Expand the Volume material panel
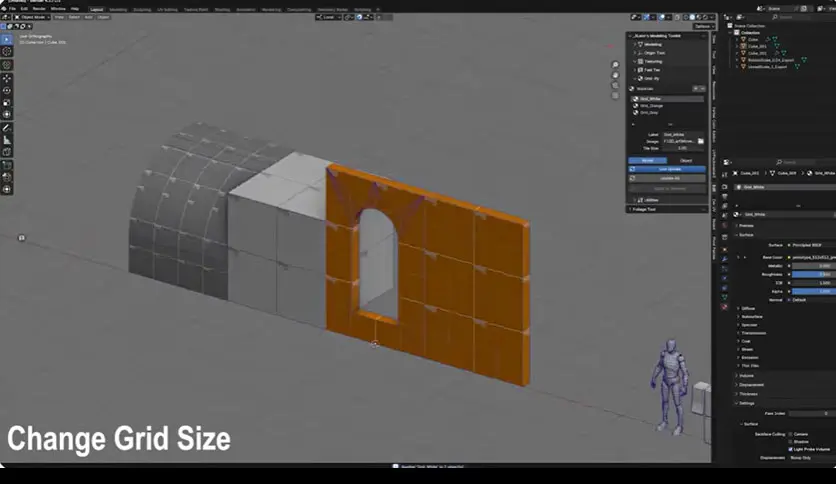836x484 pixels. 745,376
